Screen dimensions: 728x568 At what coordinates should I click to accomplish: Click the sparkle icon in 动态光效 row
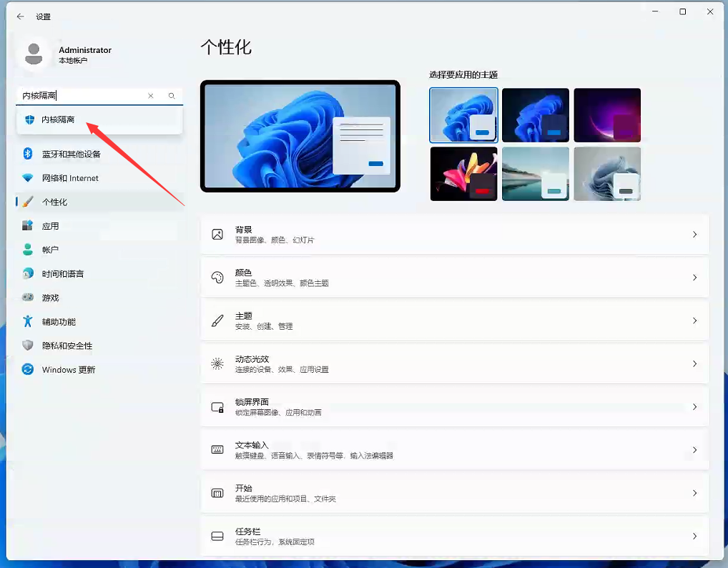(217, 363)
